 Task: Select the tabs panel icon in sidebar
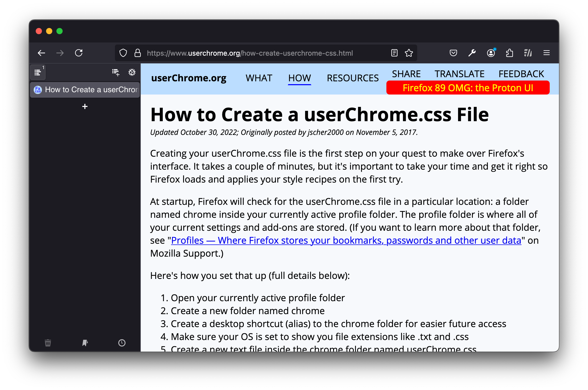pos(38,72)
